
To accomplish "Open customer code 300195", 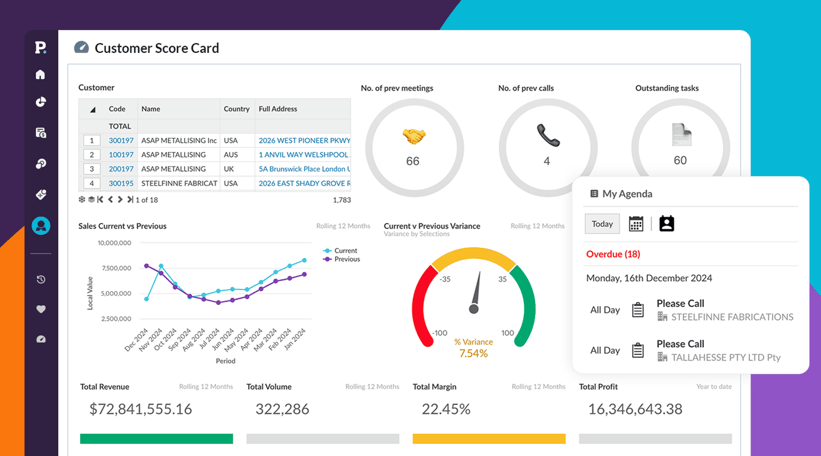I will pyautogui.click(x=121, y=183).
